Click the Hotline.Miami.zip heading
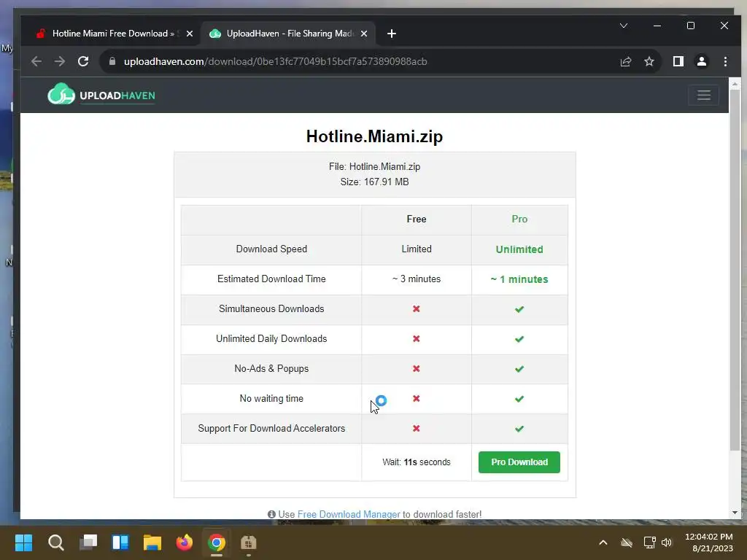 click(x=374, y=136)
